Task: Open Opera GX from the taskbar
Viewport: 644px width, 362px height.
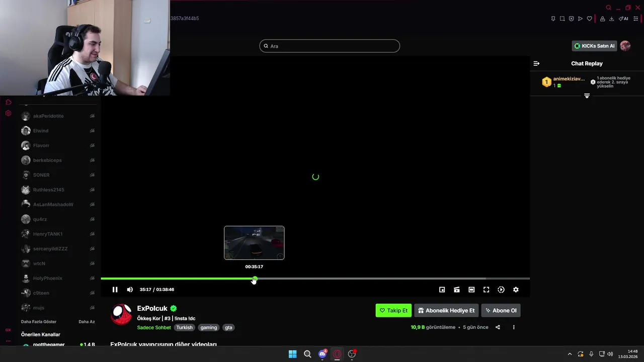Action: click(x=337, y=354)
